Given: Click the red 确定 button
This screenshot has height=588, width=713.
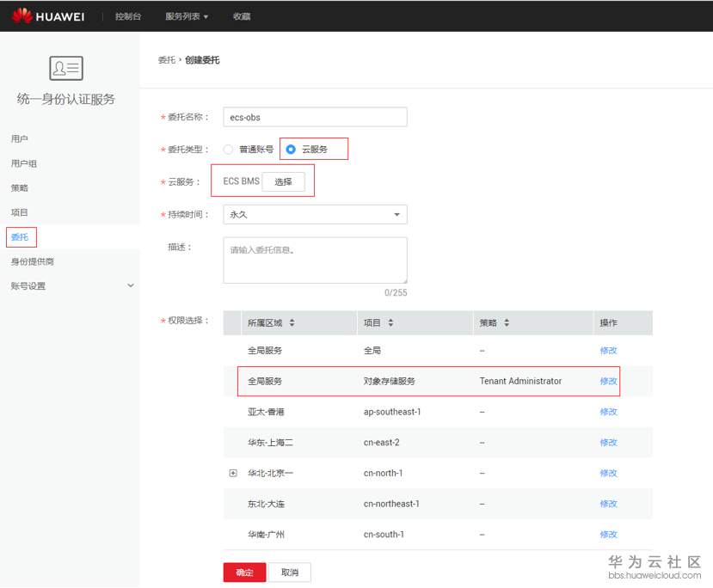Looking at the screenshot, I should point(244,573).
